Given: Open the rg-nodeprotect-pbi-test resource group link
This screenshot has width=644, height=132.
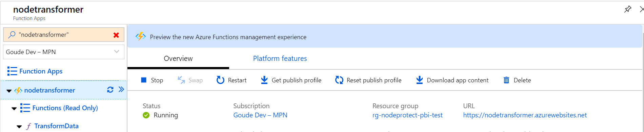Looking at the screenshot, I should coord(407,115).
